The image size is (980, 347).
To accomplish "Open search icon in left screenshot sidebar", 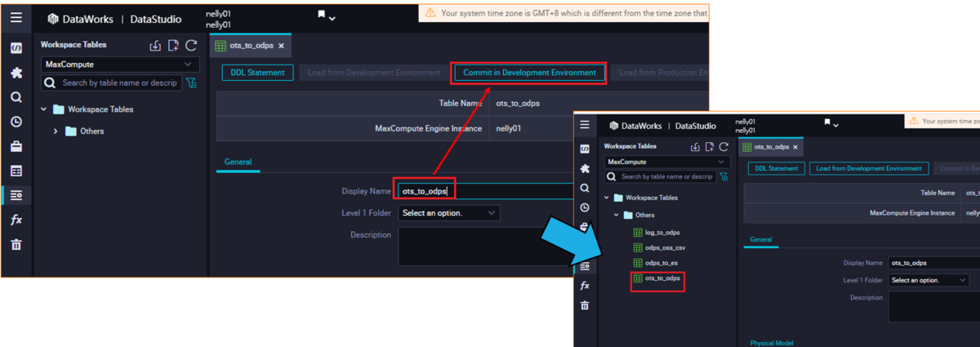I will point(16,97).
